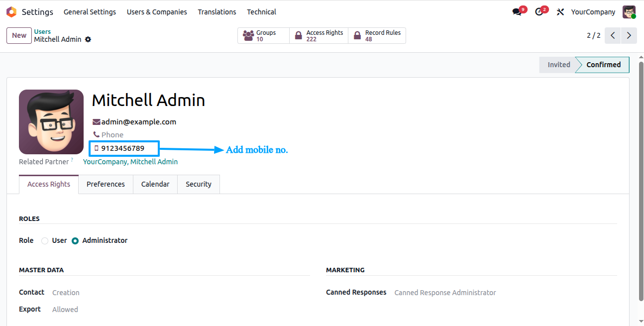644x326 pixels.
Task: Go to the next record arrow
Action: coord(629,35)
